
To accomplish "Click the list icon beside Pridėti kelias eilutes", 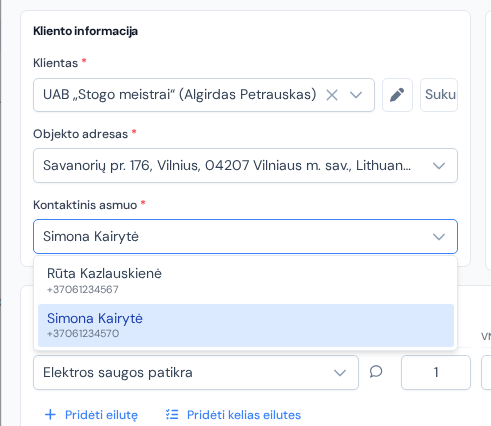I will 172,415.
